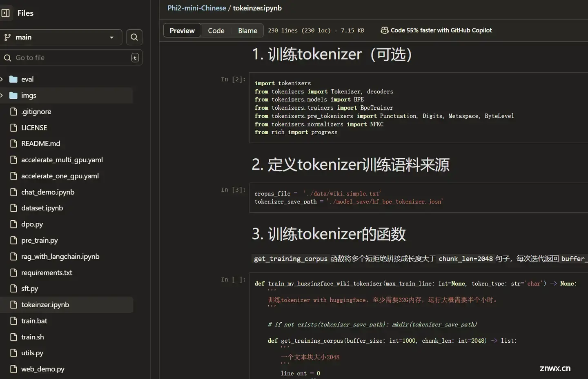Click file icon next to train.sh
The height and width of the screenshot is (379, 588).
(13, 337)
